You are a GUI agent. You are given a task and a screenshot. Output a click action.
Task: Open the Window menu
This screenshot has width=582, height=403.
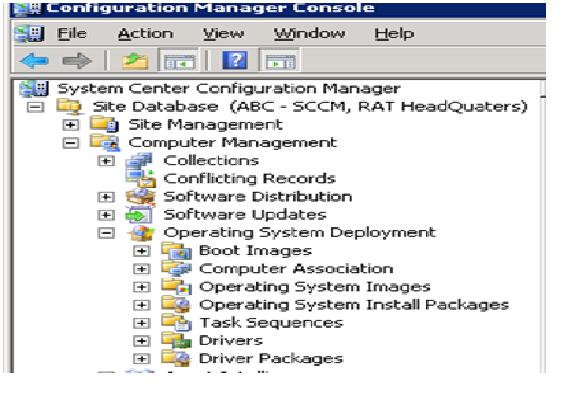[310, 34]
